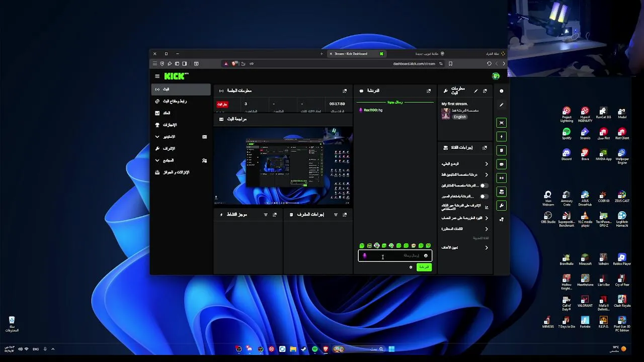Reload the page in browser toolbar
Image resolution: width=644 pixels, height=362 pixels.
489,64
